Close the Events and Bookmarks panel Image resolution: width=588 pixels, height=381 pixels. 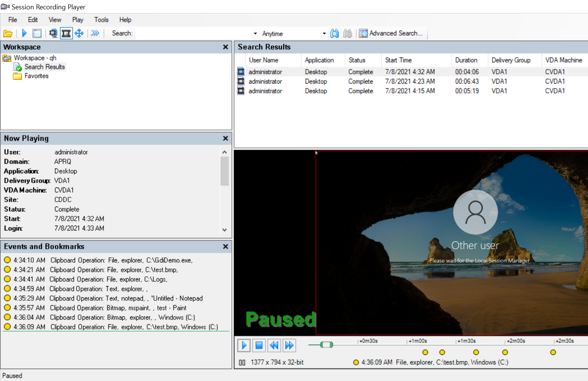pos(225,247)
